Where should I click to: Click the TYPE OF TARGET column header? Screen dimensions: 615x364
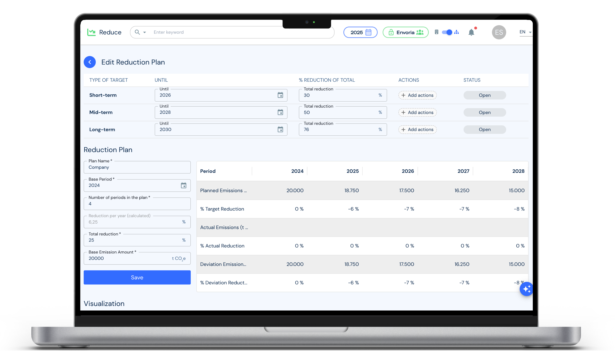pos(108,80)
